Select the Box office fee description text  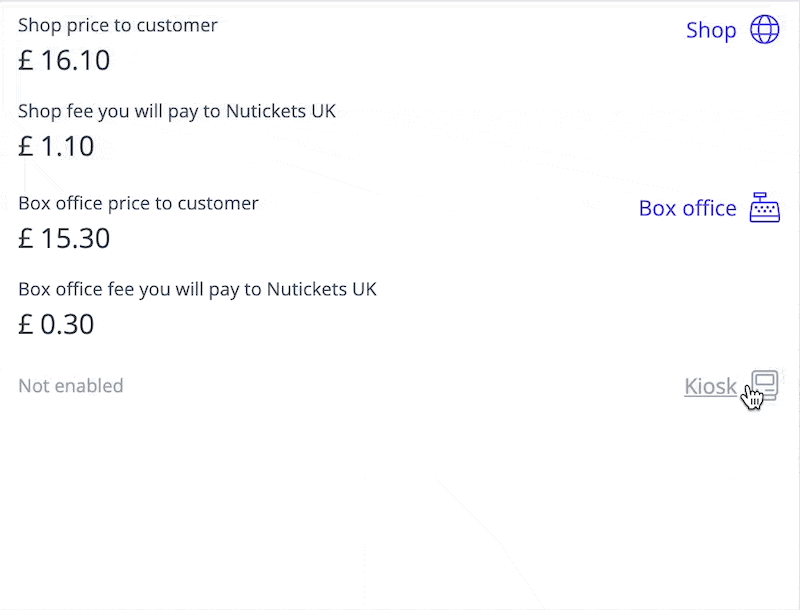coord(197,289)
